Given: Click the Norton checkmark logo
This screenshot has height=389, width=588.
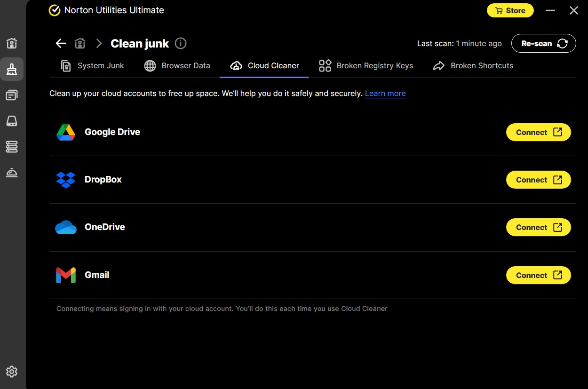Looking at the screenshot, I should pyautogui.click(x=55, y=10).
